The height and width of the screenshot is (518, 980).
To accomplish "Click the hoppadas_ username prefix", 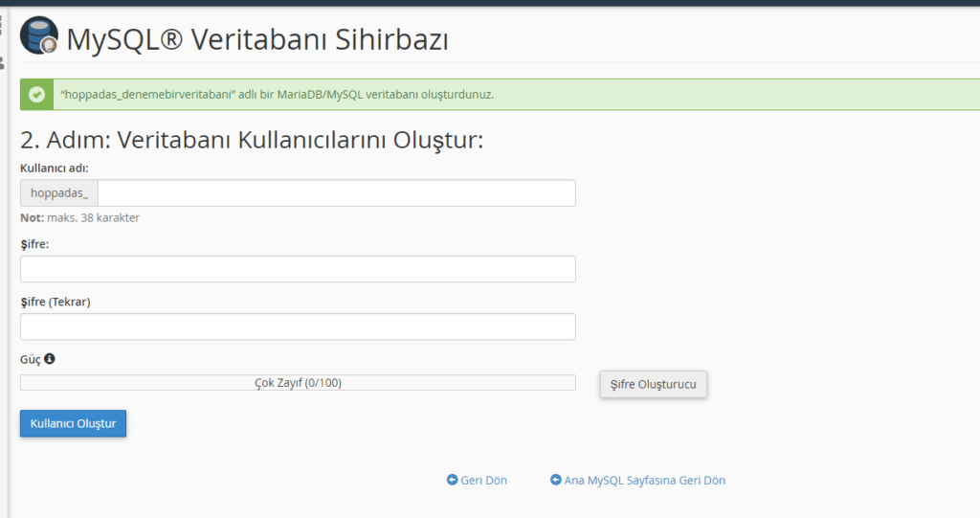I will click(59, 192).
